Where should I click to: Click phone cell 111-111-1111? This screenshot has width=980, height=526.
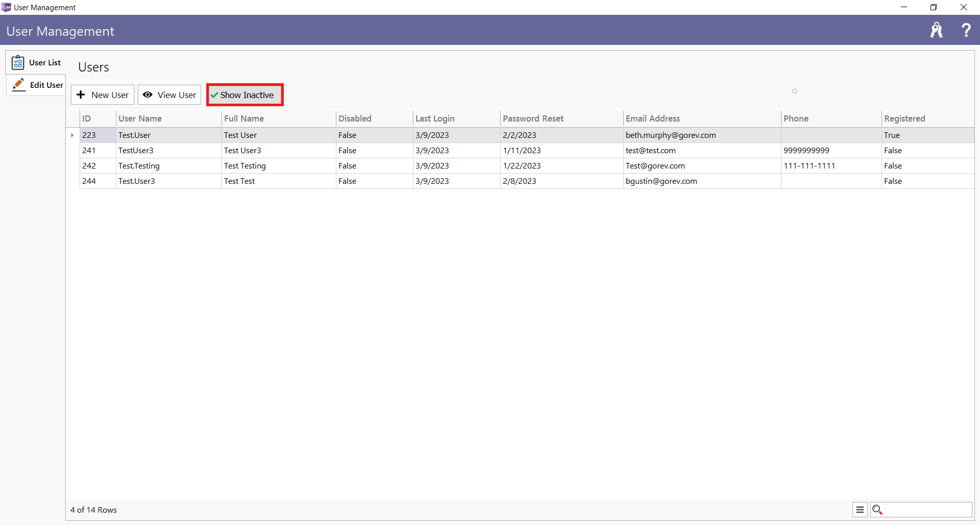(831, 166)
